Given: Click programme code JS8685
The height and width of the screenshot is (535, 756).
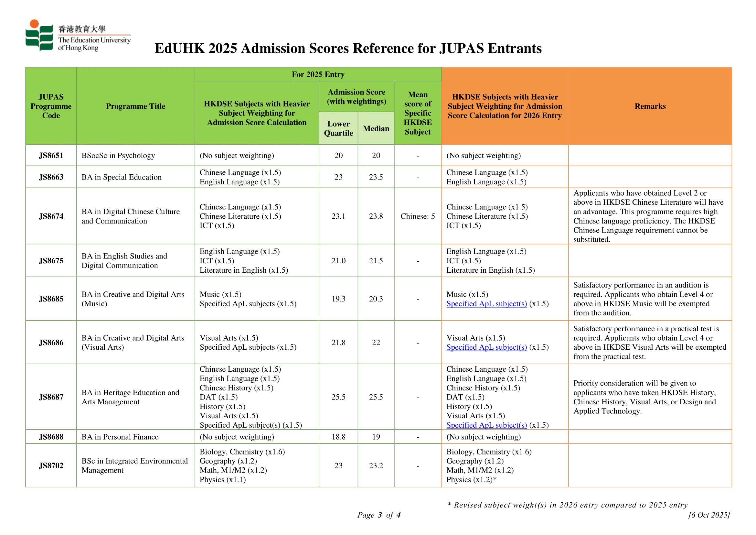Looking at the screenshot, I should 51,299.
